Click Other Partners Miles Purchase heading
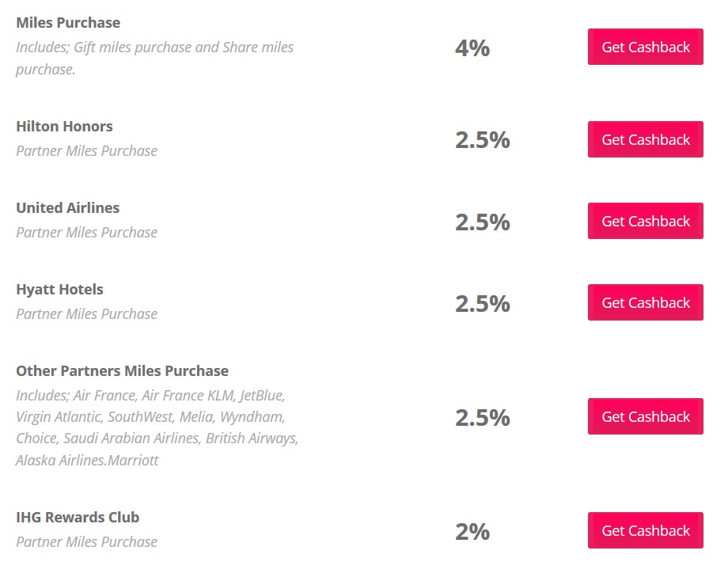Image resolution: width=728 pixels, height=577 pixels. (122, 370)
